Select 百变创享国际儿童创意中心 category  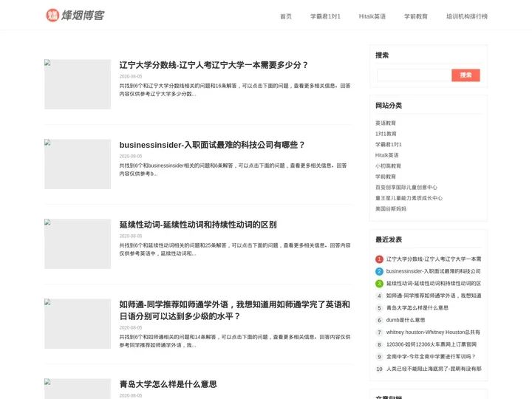(406, 187)
